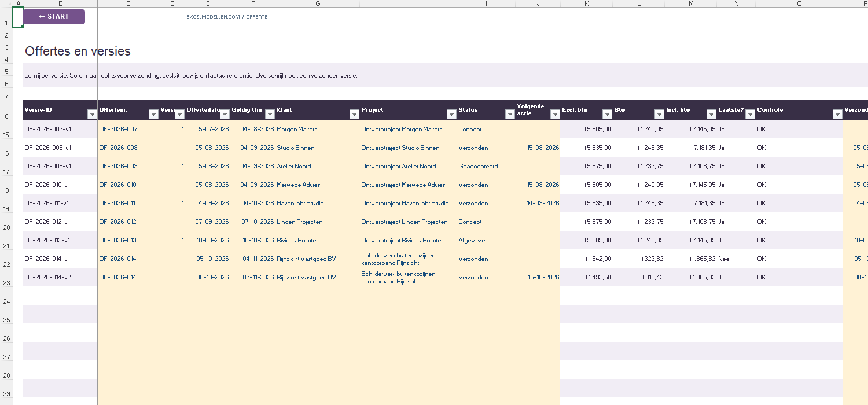
Task: Select the row 23 header
Action: pos(6,277)
